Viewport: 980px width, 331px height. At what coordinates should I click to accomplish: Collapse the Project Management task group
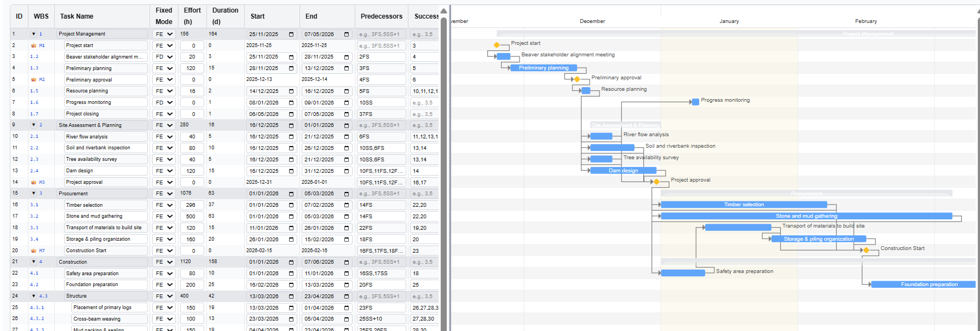pyautogui.click(x=33, y=34)
